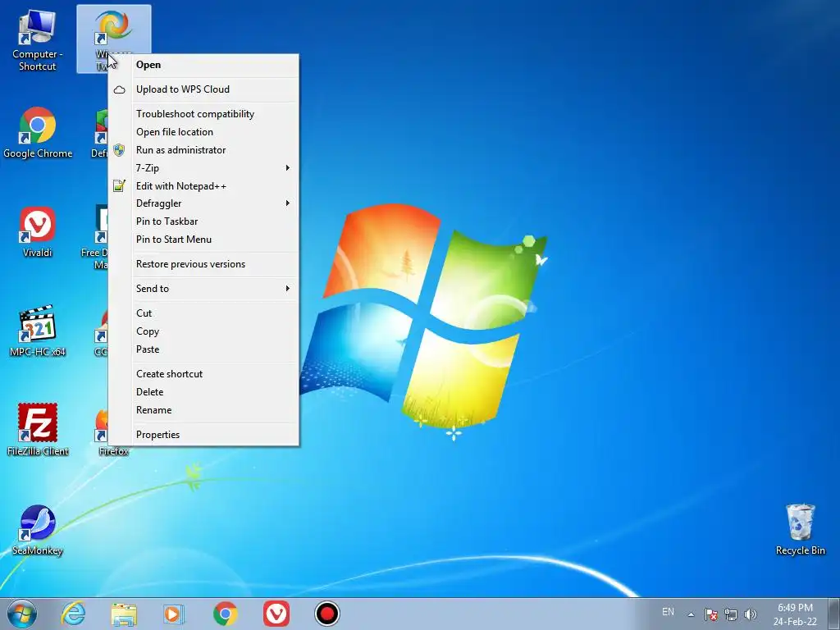Open the Windows Start orb
Screen dimensions: 840x630
pos(22,614)
